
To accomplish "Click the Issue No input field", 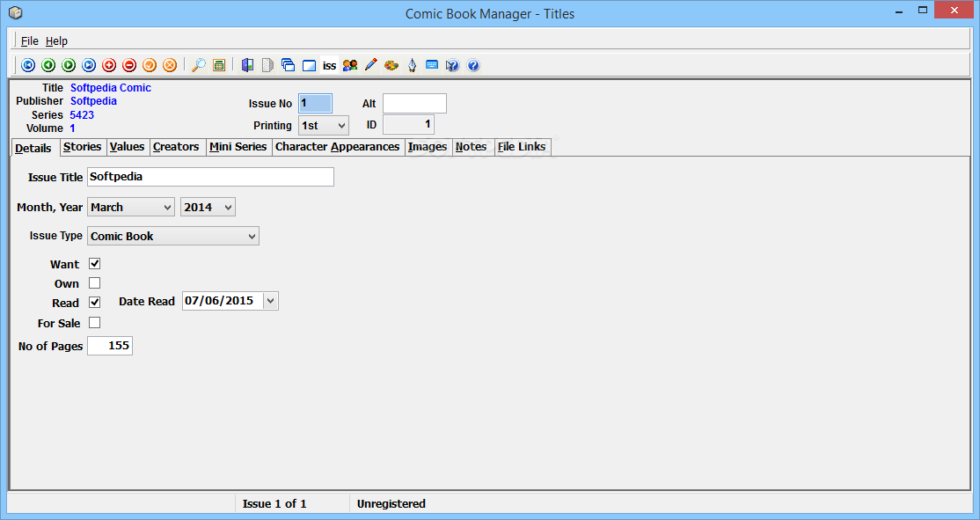I will pyautogui.click(x=315, y=103).
